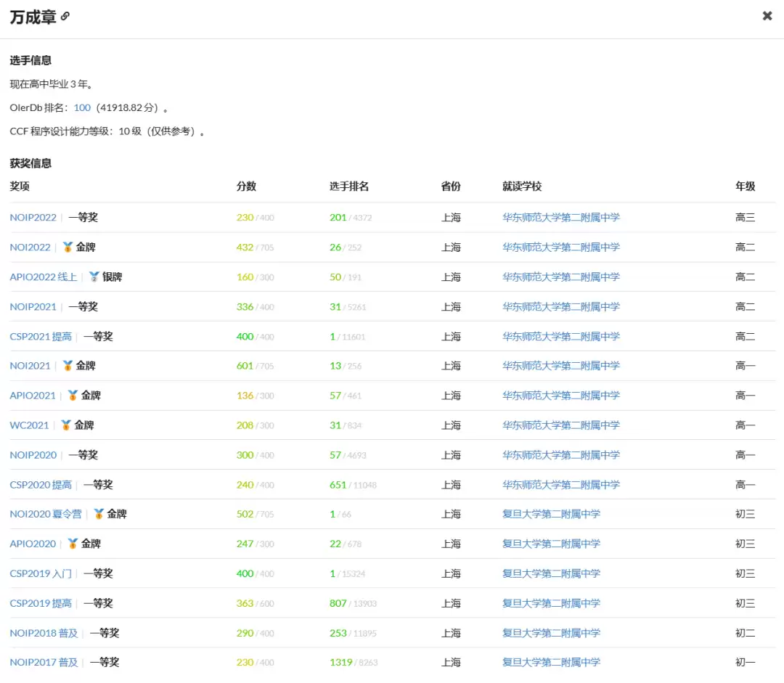Close the 万成章 player details dialog
The height and width of the screenshot is (683, 784).
click(767, 16)
